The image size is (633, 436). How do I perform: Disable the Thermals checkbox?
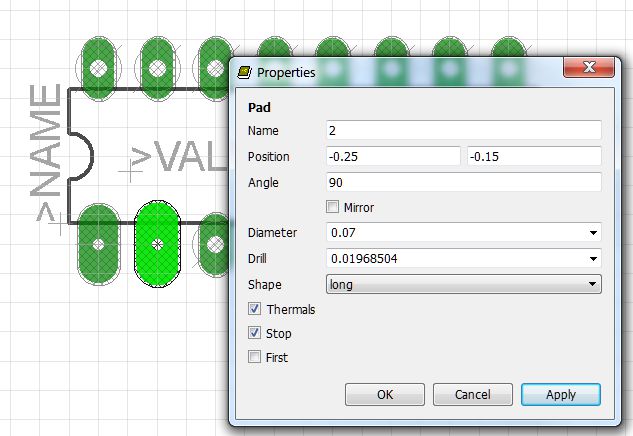(x=254, y=310)
